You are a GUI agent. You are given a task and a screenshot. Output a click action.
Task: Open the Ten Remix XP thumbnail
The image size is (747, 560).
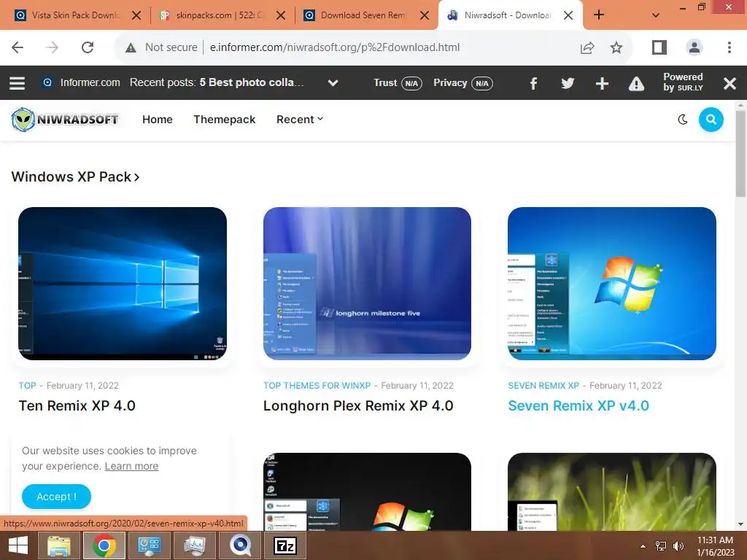click(x=123, y=284)
